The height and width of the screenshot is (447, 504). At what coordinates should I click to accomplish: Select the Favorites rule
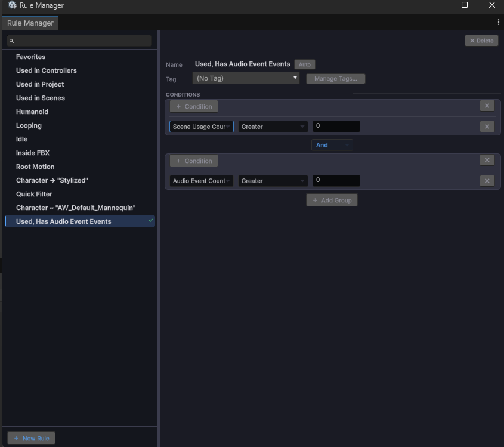coord(80,57)
